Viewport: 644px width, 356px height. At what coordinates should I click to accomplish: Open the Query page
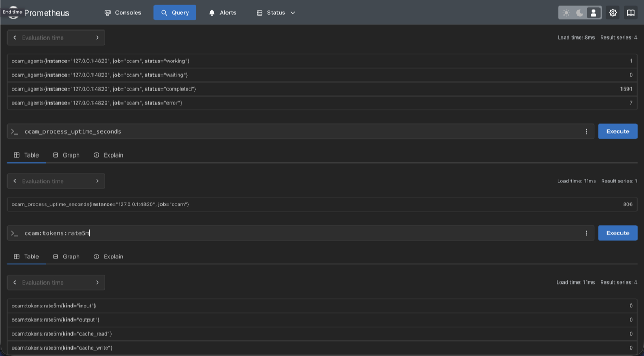tap(175, 13)
